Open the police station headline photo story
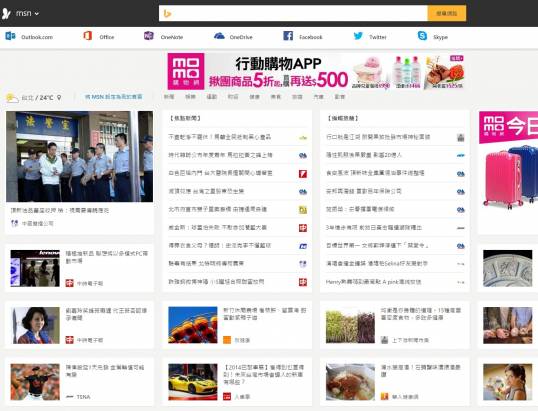The width and height of the screenshot is (538, 411). [x=80, y=156]
